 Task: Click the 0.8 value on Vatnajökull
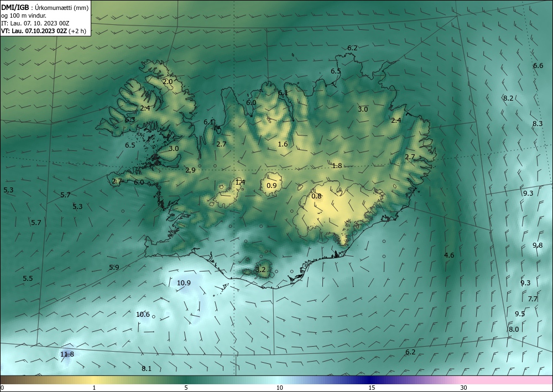click(x=317, y=196)
